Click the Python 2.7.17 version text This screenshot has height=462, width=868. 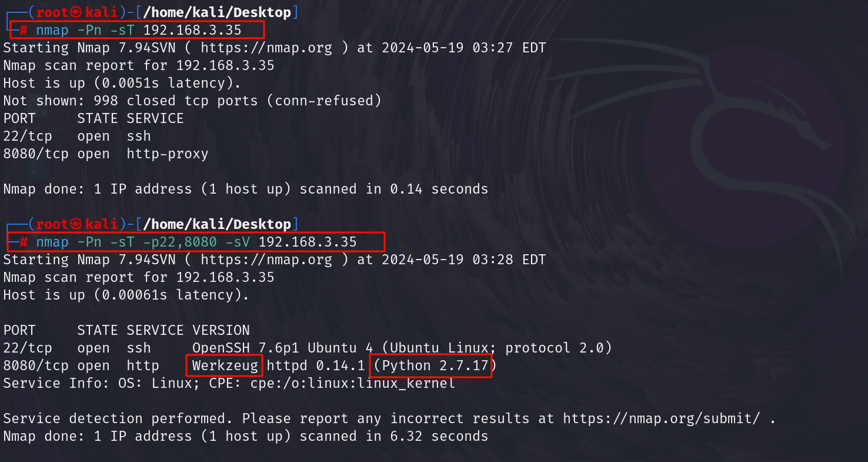click(x=435, y=365)
